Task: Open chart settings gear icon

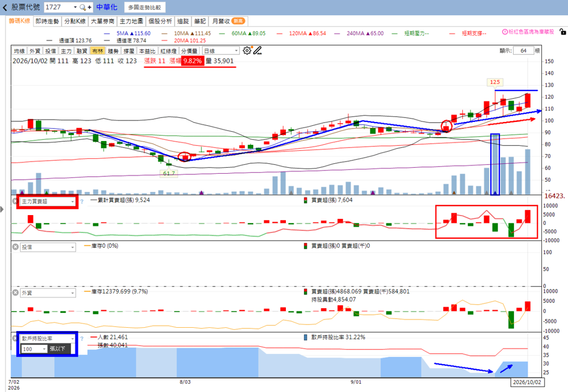Action: [x=247, y=51]
